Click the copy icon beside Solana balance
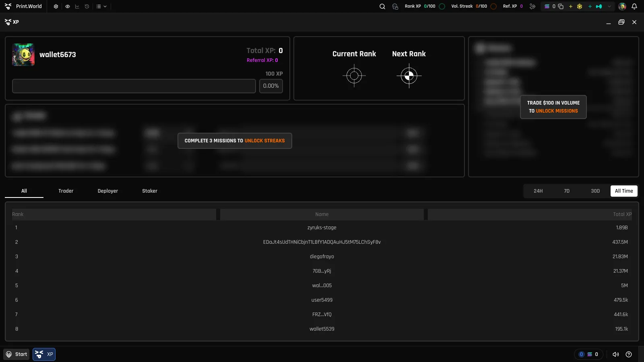The width and height of the screenshot is (644, 362). 561,6
